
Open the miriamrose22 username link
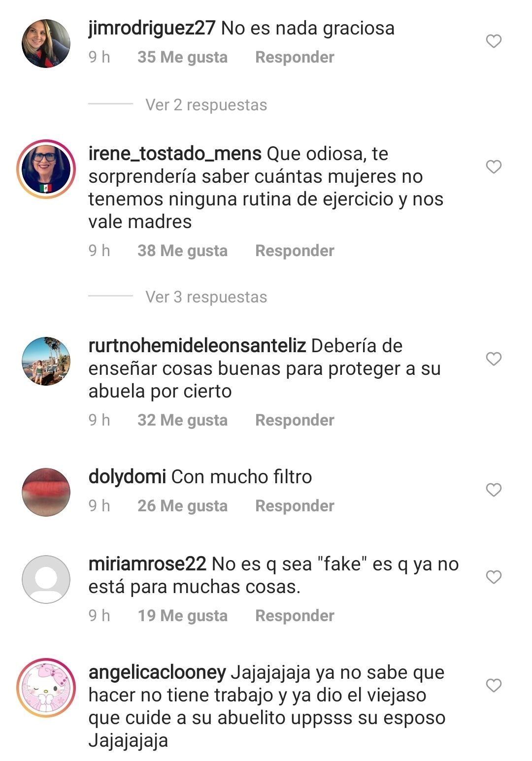coord(147,564)
